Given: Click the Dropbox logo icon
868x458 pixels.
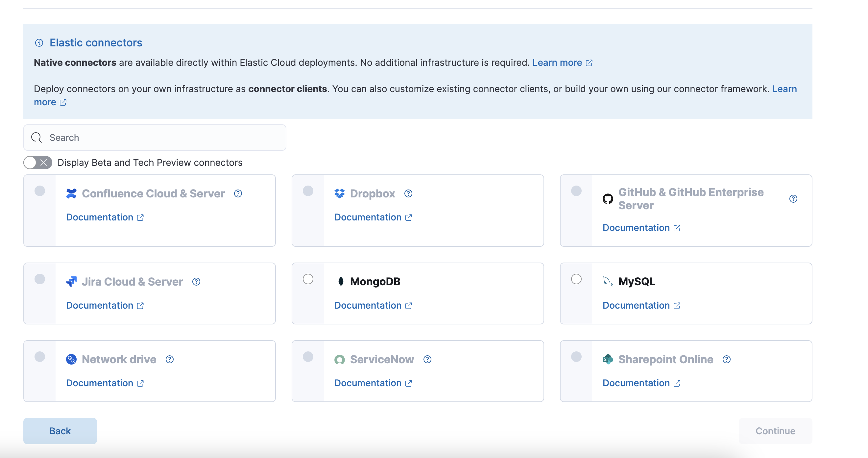Looking at the screenshot, I should click(x=339, y=193).
